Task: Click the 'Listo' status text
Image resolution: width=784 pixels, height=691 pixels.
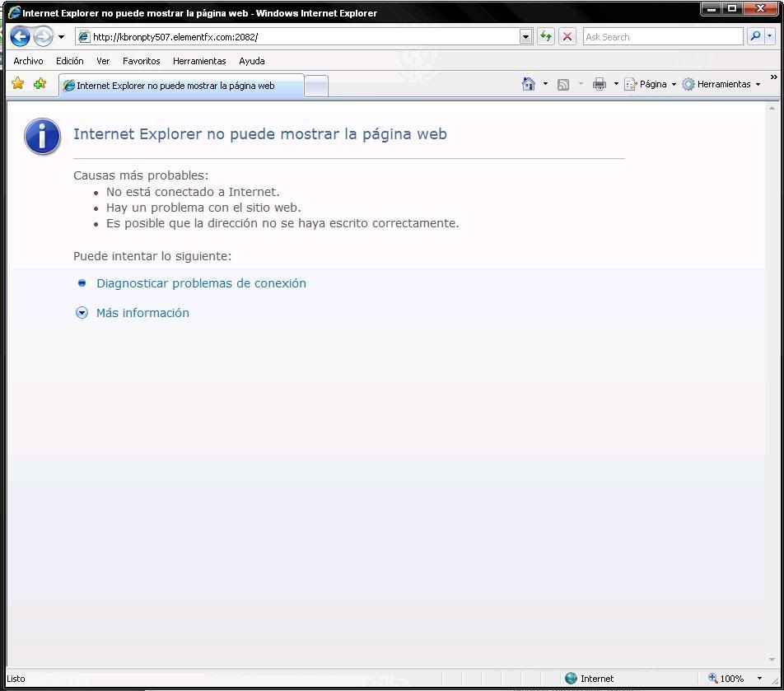Action: 16,679
